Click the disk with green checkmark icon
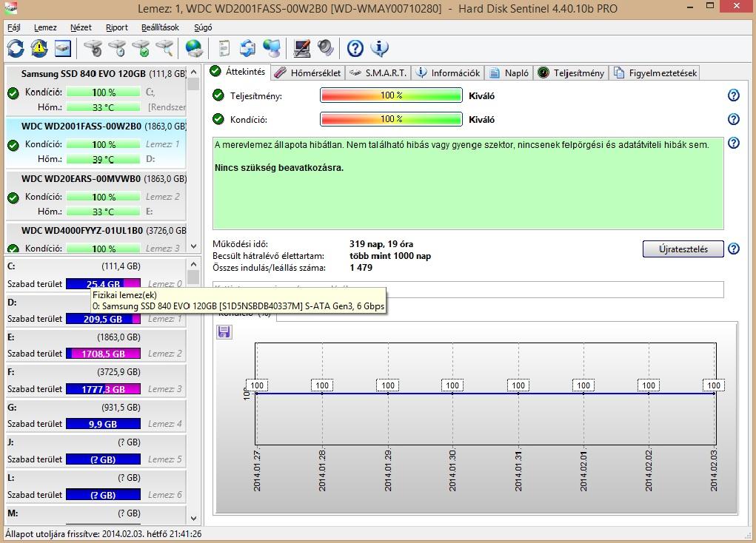The image size is (756, 543). point(141,48)
